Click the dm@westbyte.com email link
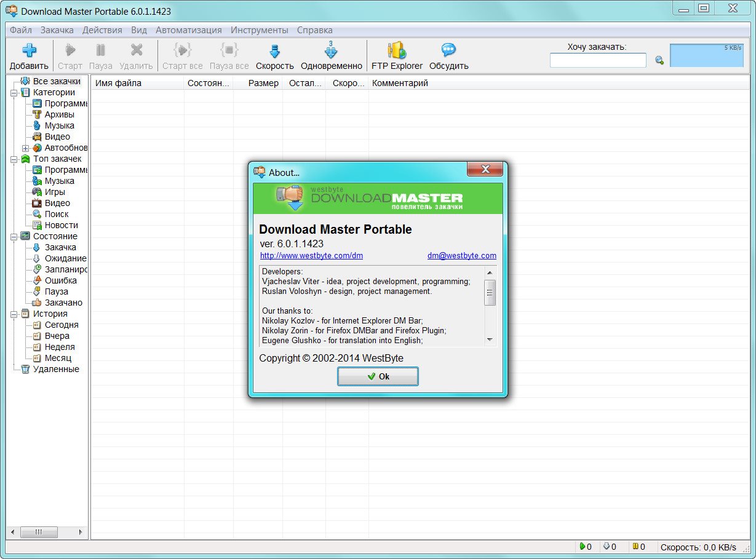 462,256
